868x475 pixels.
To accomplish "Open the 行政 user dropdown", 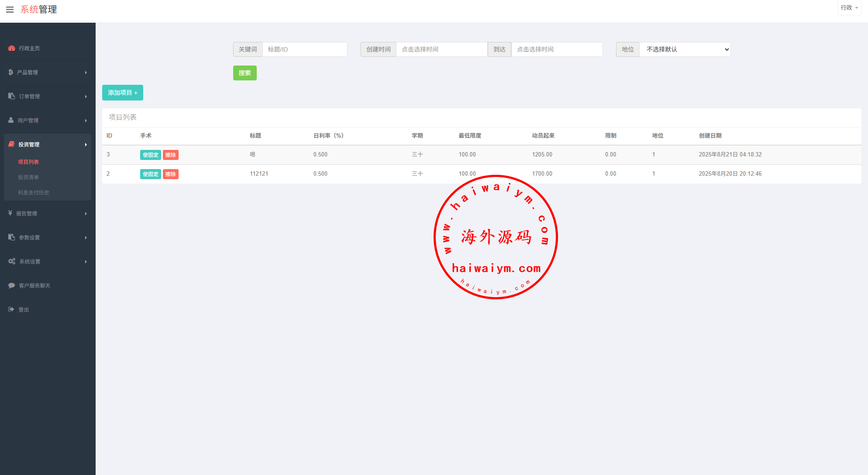I will tap(849, 8).
